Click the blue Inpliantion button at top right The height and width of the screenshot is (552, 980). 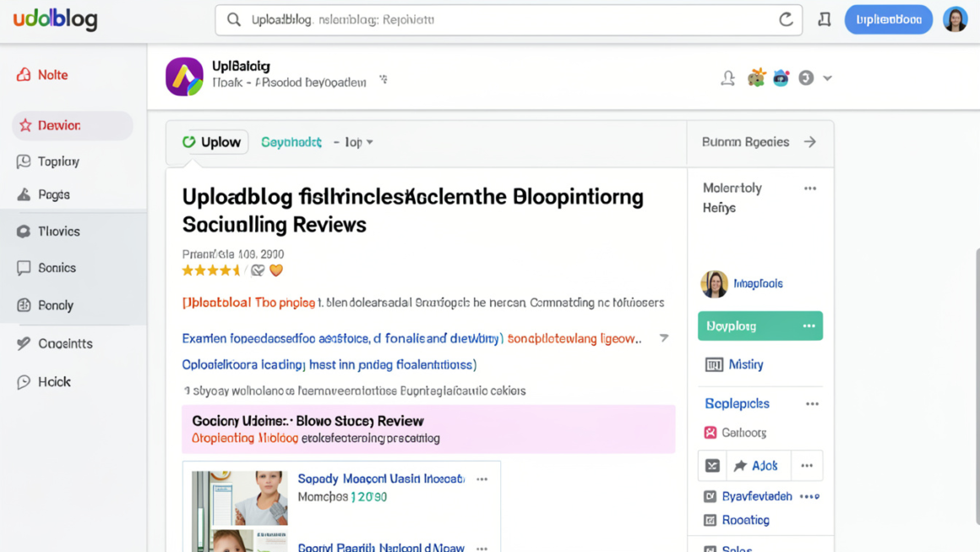pos(888,19)
